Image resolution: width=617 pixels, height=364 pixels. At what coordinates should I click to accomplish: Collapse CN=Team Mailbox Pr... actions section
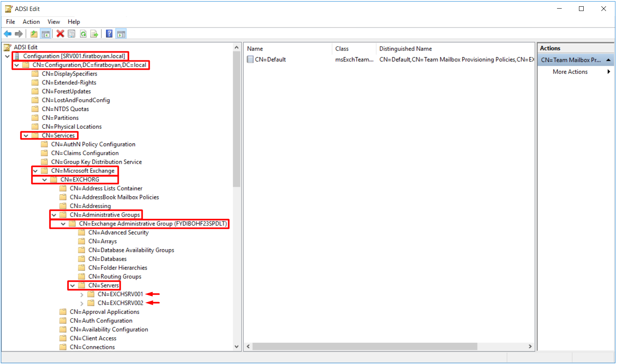tap(608, 60)
